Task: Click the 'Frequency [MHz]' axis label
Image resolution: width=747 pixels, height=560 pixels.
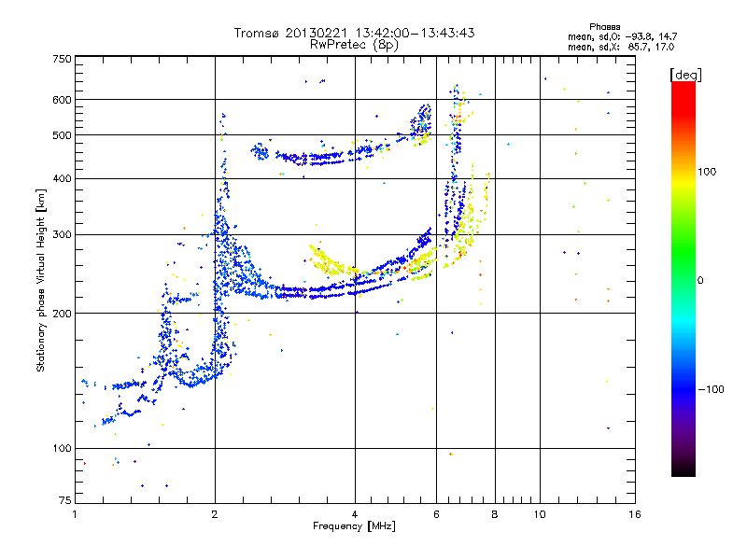Action: point(354,526)
